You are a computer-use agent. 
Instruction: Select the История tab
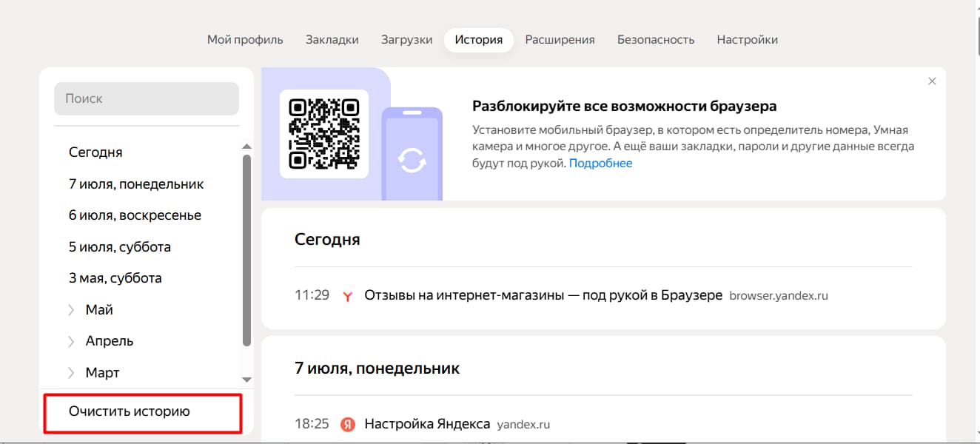pos(479,40)
